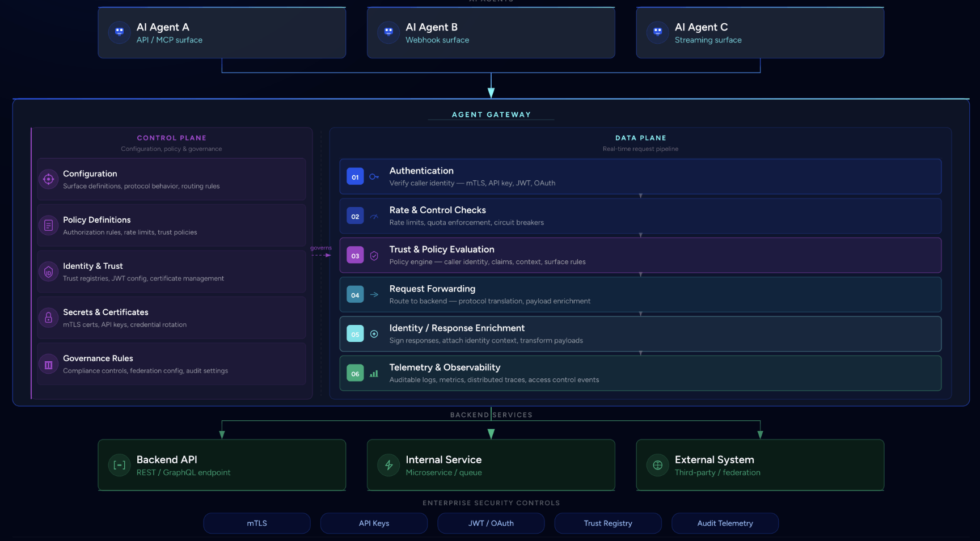The height and width of the screenshot is (541, 980).
Task: Click the 02 step badge
Action: [x=355, y=216]
